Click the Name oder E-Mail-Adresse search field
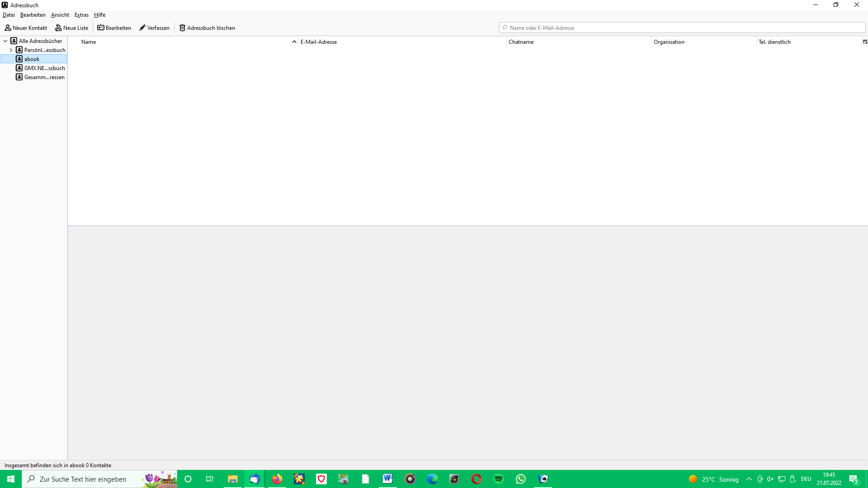Screen dimensions: 868x488 [682, 28]
